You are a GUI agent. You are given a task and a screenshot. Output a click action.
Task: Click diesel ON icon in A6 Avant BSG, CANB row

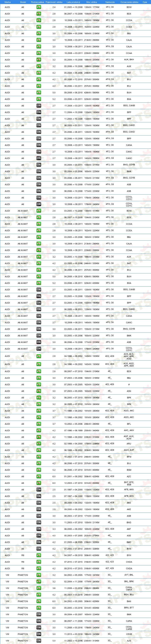pyautogui.click(x=39, y=289)
